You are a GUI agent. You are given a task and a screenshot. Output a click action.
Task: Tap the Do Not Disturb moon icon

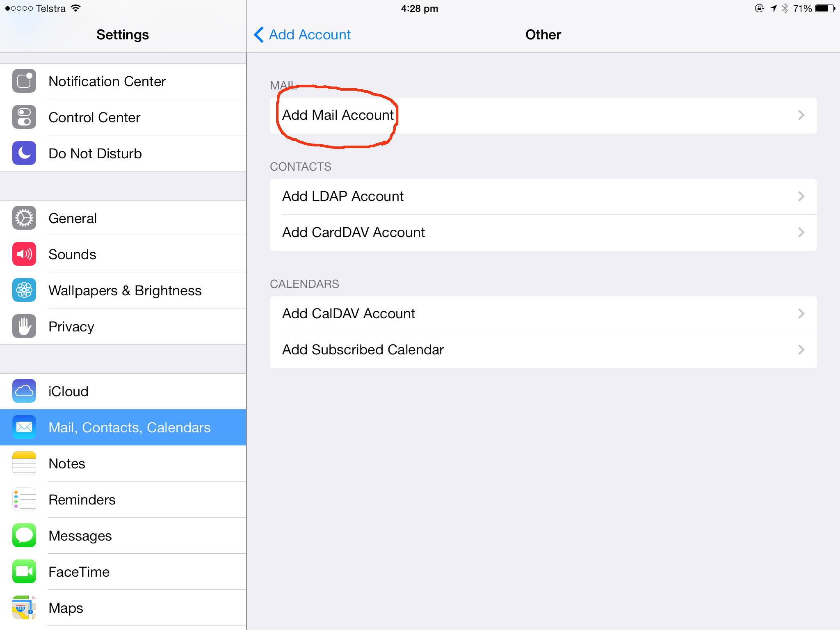24,153
